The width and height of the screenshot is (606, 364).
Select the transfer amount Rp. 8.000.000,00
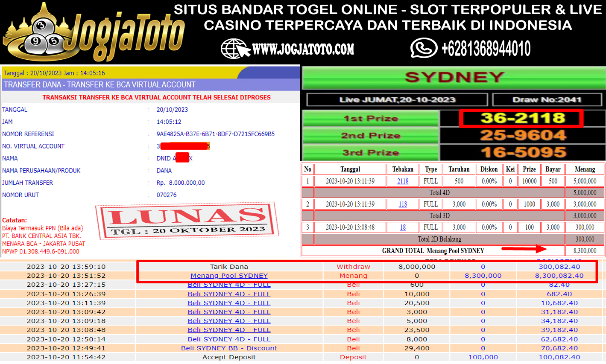coord(181,183)
